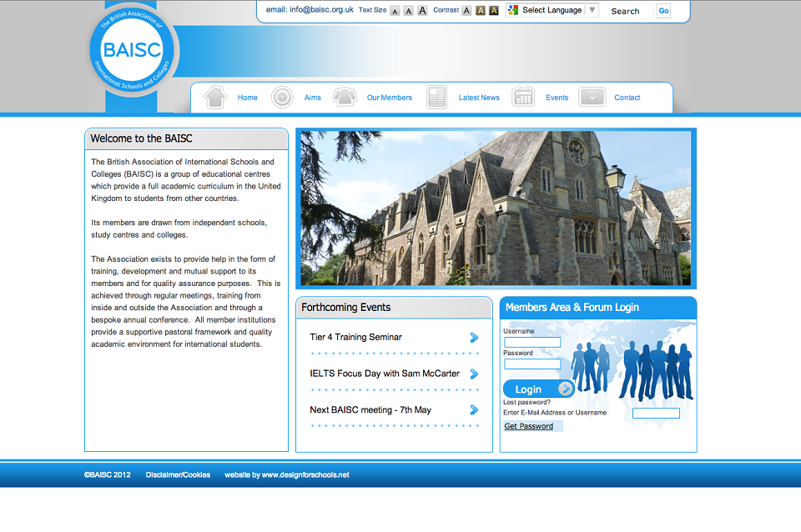Open the Select Language dropdown
The image size is (801, 532).
click(552, 10)
